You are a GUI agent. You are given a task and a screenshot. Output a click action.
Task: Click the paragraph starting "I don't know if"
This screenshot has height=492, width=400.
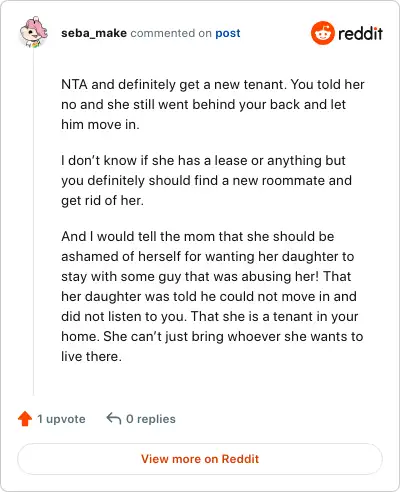pos(206,180)
